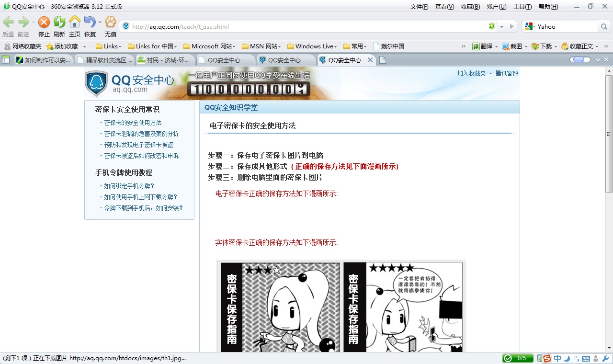The height and width of the screenshot is (364, 613).
Task: Go back with the 后退 arrow
Action: click(x=8, y=22)
